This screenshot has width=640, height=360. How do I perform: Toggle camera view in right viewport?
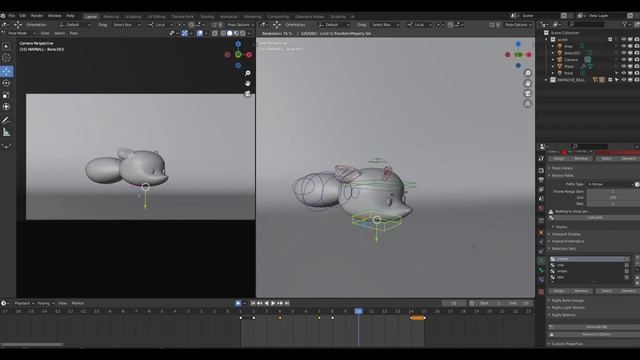point(528,93)
